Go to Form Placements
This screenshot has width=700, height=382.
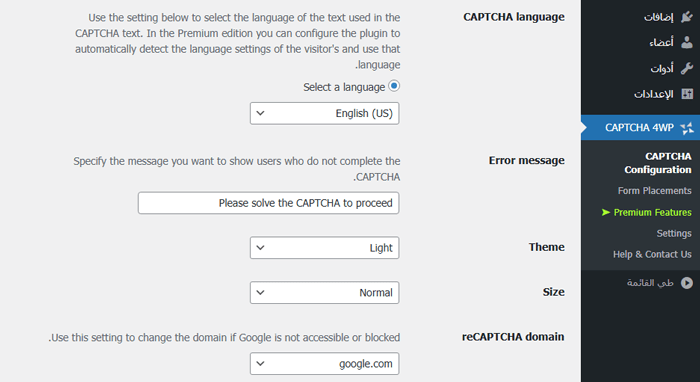click(654, 191)
